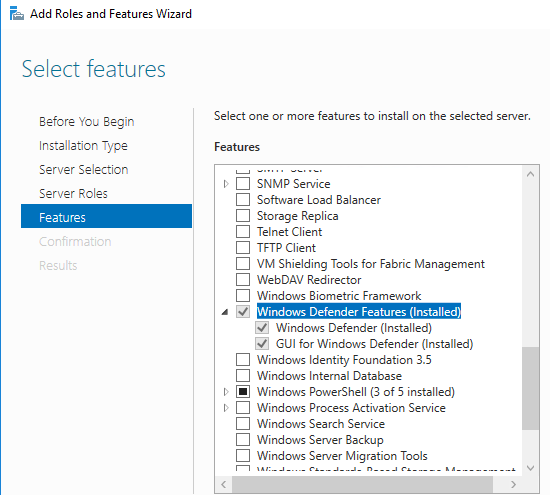Viewport: 550px width, 495px height.
Task: Select 'Windows Identity Foundation 3.5' row text
Action: point(344,360)
